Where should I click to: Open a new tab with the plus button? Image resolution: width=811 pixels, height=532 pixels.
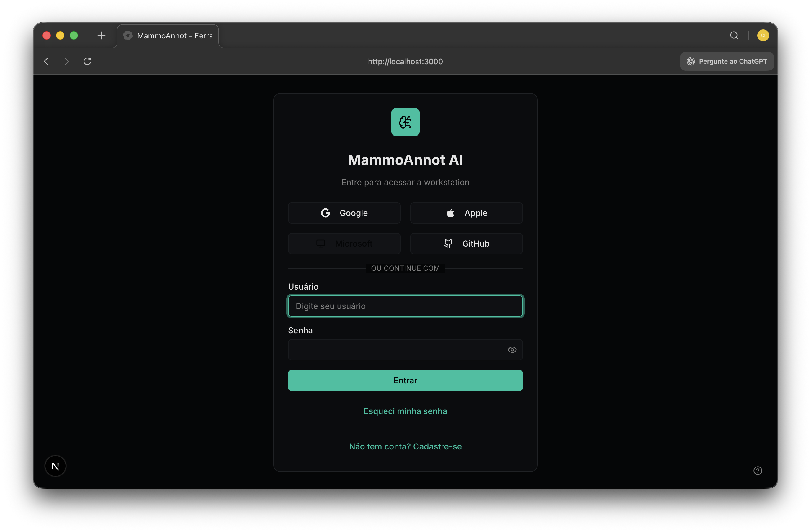tap(101, 35)
